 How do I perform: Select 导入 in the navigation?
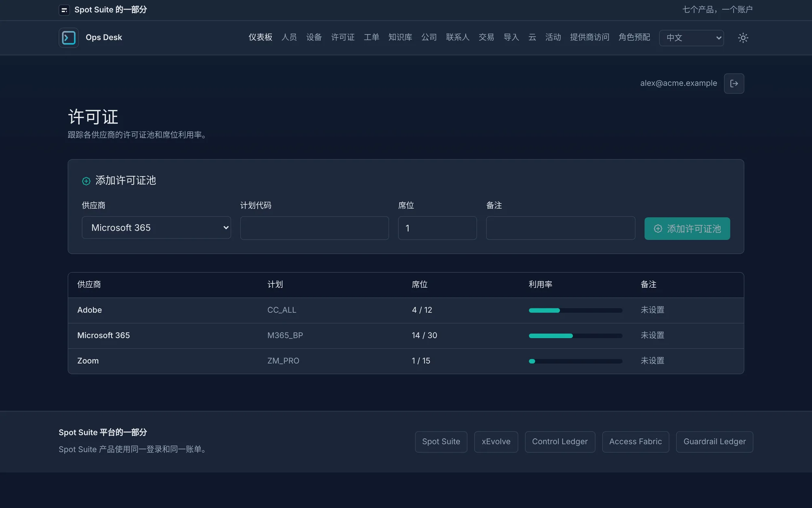point(511,37)
